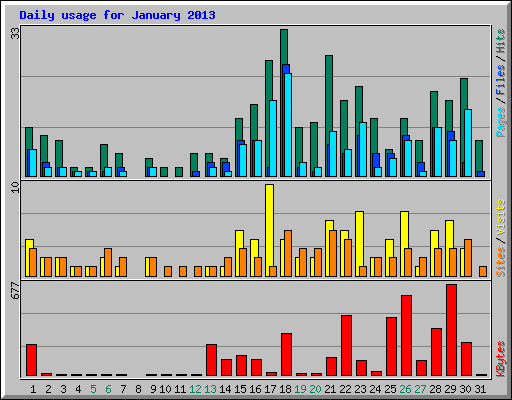512x400 pixels.
Task: Click the tallest red KBytes bar for day 29
Action: (x=451, y=330)
